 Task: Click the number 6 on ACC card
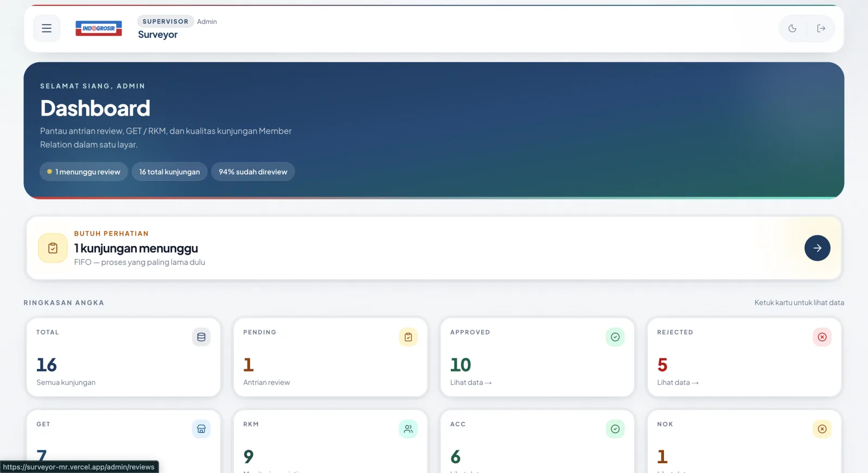(456, 457)
